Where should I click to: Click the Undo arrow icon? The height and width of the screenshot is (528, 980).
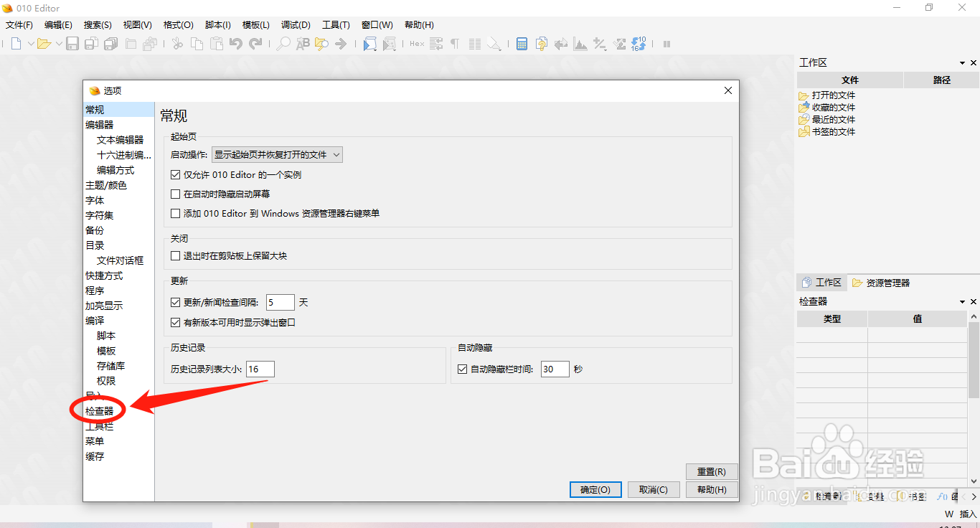[235, 44]
